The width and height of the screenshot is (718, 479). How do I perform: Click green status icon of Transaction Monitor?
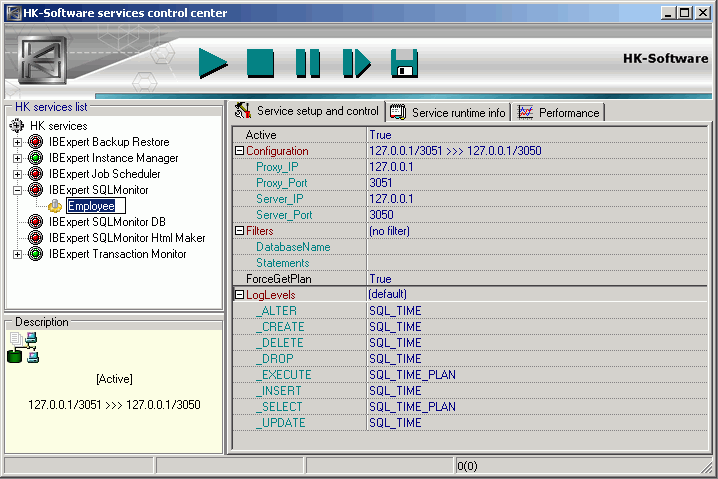pos(35,254)
